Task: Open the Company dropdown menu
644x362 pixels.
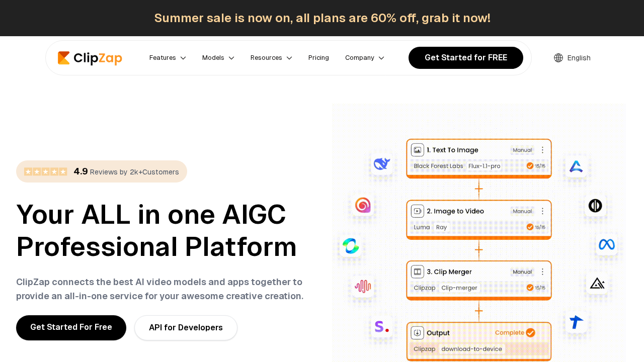Action: point(364,58)
